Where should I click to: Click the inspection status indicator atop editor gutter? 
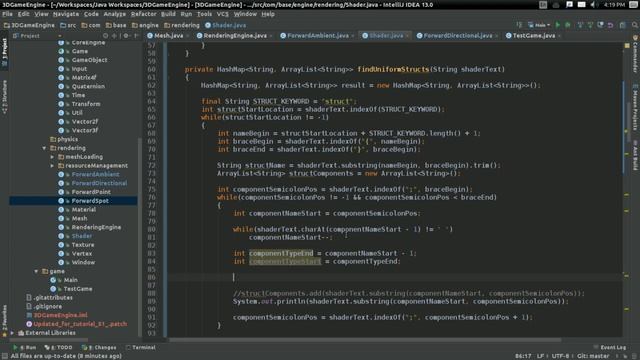click(627, 46)
